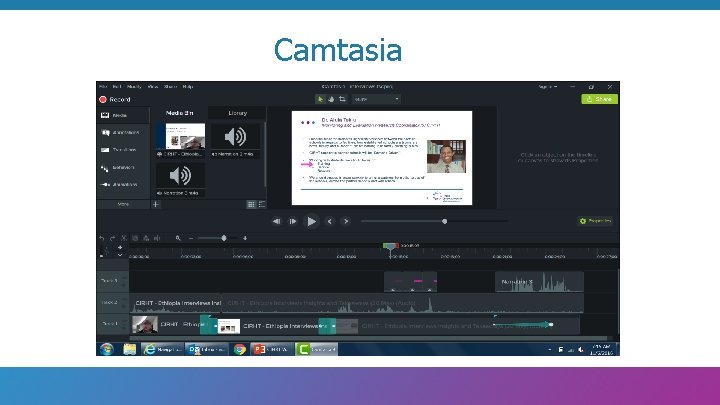Image resolution: width=720 pixels, height=405 pixels.
Task: Select the Track 2 header
Action: tap(112, 303)
